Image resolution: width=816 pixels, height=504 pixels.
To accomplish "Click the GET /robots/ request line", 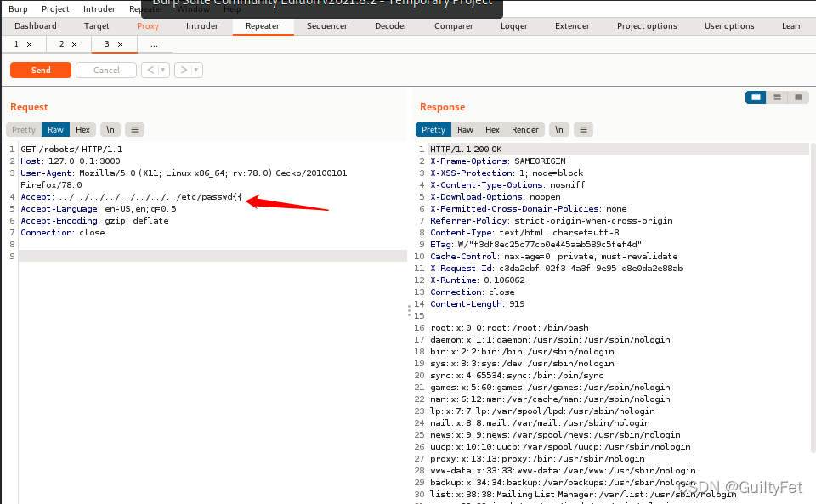I will [x=71, y=149].
